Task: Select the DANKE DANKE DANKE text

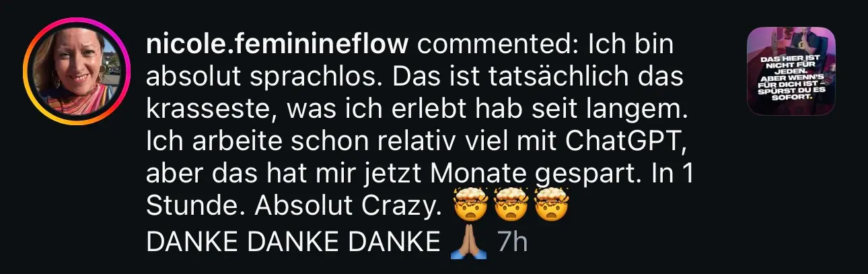Action: [293, 242]
